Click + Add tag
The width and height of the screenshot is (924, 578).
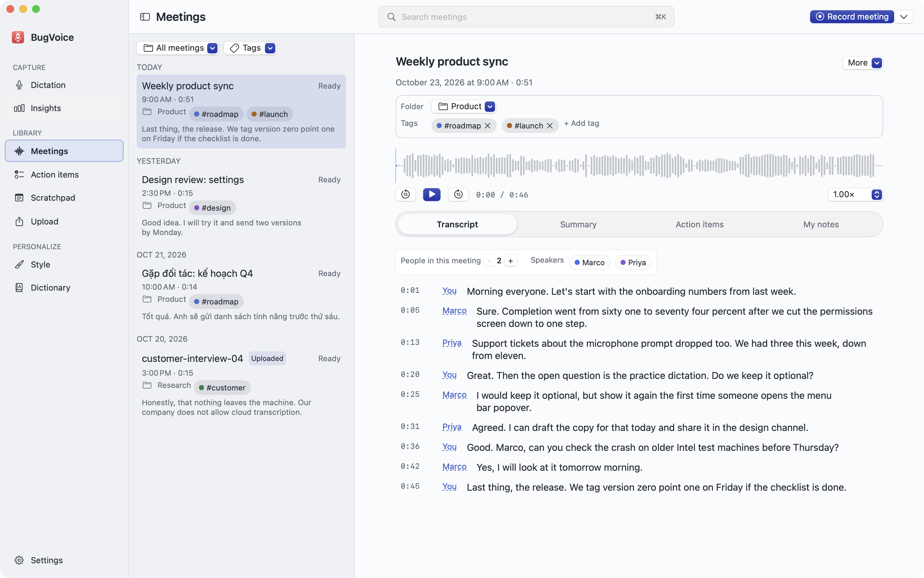581,124
